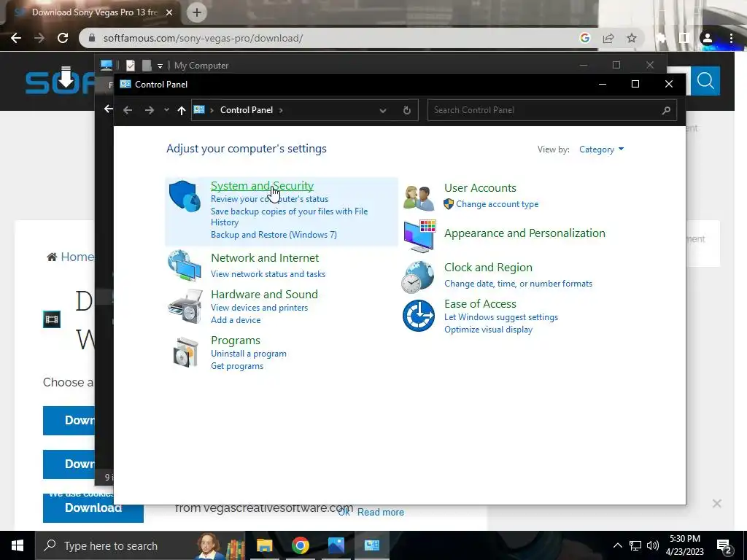Image resolution: width=747 pixels, height=560 pixels.
Task: Open System and Security shield icon
Action: (185, 195)
